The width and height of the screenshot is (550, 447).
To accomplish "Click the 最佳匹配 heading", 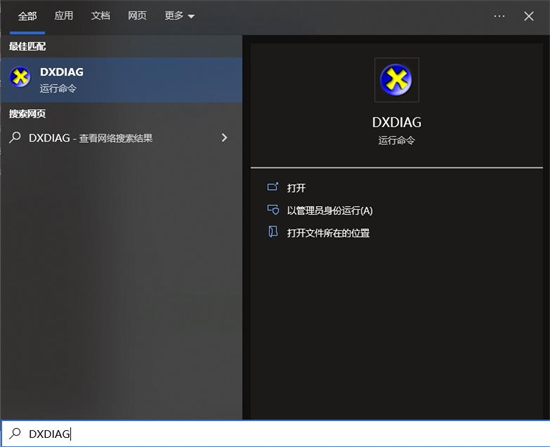I will pos(27,46).
